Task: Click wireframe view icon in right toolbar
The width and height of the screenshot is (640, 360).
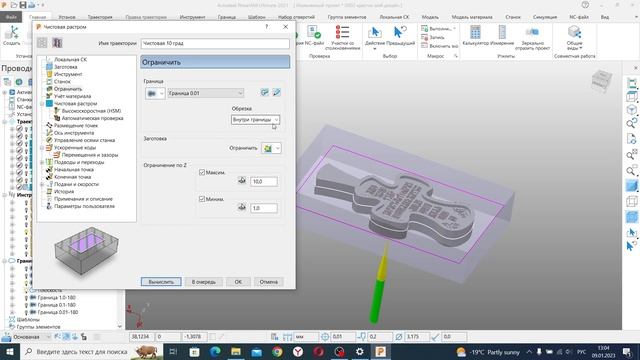Action: tap(631, 201)
